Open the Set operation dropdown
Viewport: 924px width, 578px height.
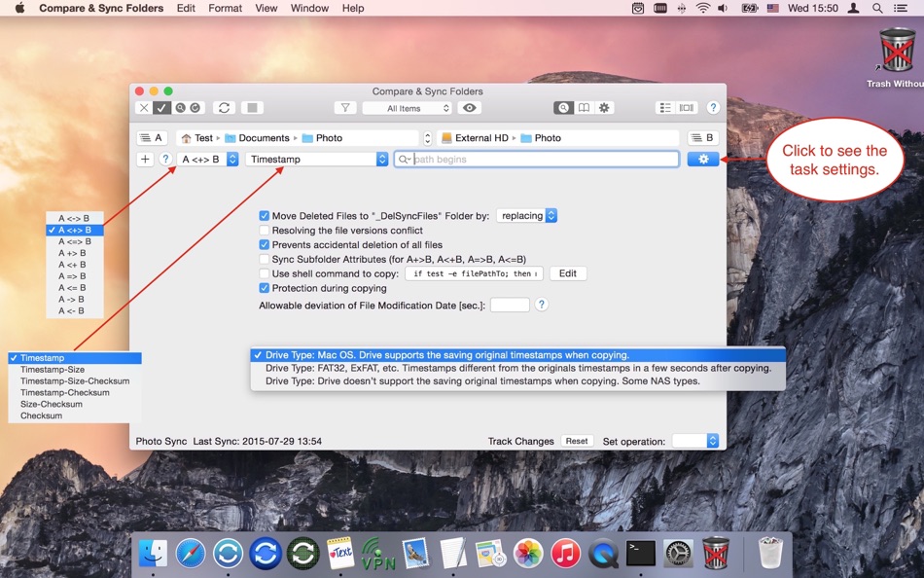[x=695, y=441]
